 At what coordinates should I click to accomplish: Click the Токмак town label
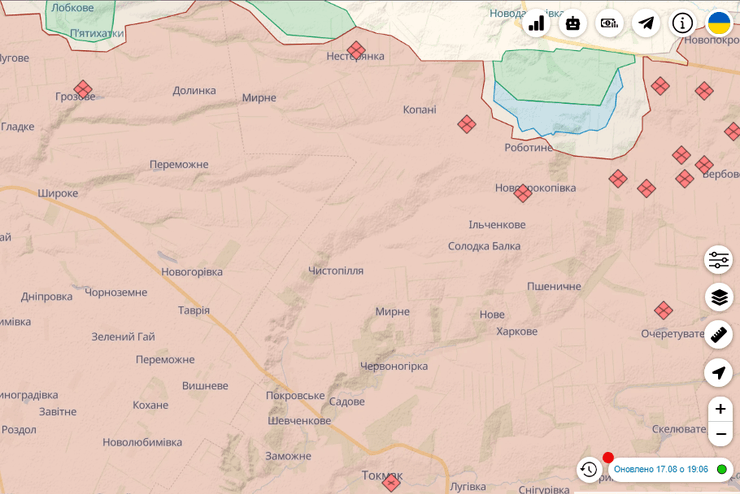point(380,476)
